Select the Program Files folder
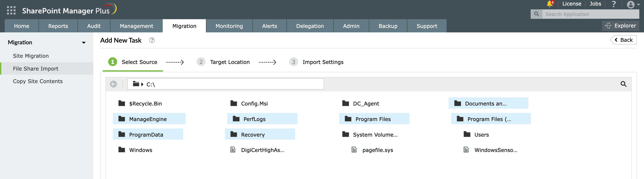644x179 pixels. click(374, 119)
